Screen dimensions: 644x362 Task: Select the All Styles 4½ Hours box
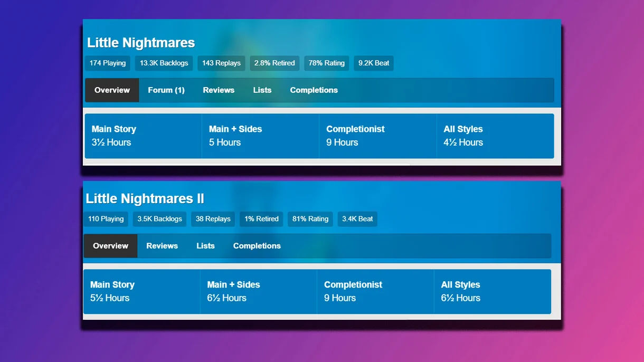coord(495,136)
